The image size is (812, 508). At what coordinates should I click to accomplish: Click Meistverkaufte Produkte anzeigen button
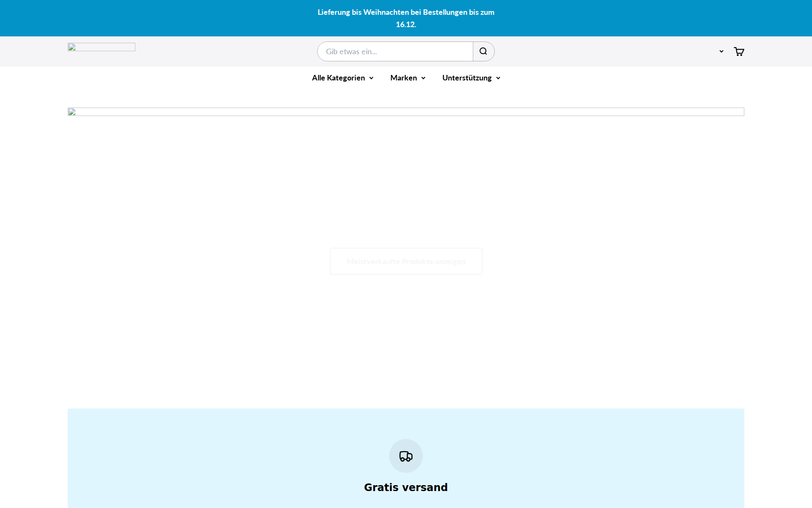coord(406,261)
